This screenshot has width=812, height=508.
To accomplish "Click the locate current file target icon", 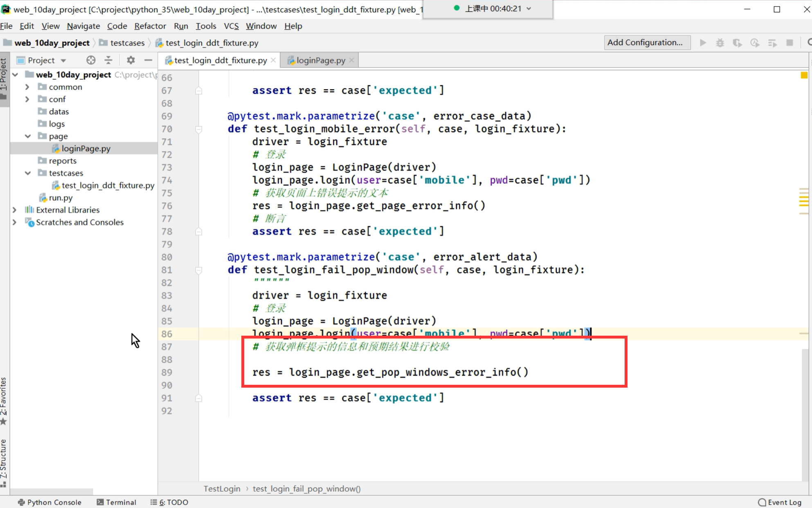I will click(x=91, y=60).
